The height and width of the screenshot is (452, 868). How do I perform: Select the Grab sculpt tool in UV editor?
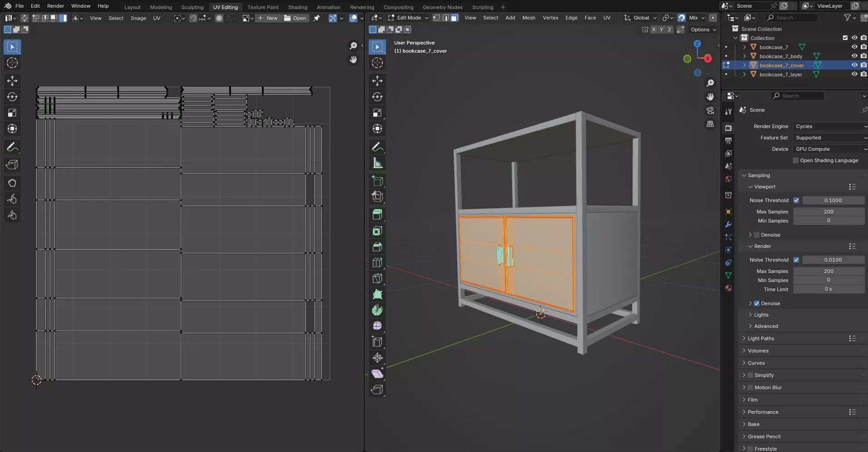(12, 183)
